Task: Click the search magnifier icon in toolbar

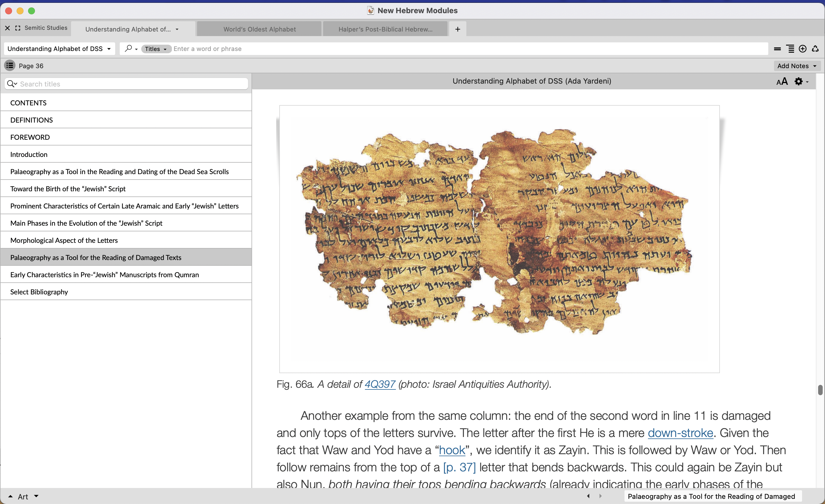Action: tap(128, 48)
